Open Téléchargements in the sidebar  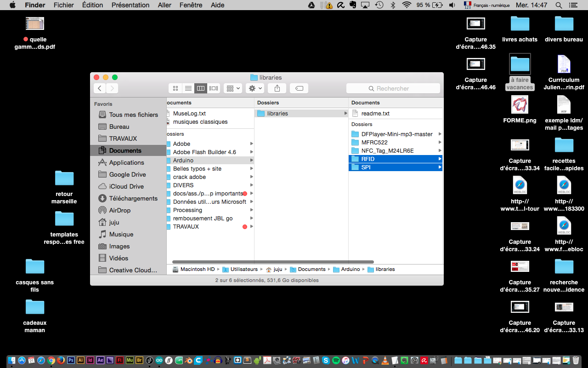[x=133, y=198]
